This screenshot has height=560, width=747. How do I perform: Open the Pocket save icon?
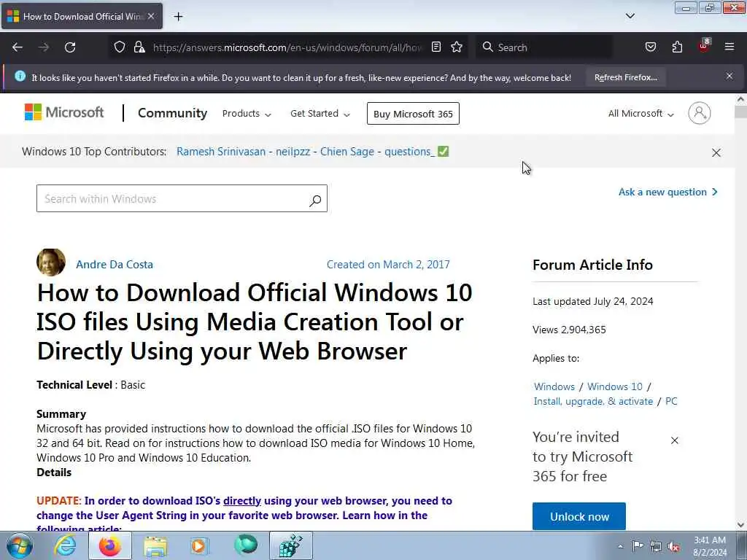tap(650, 47)
